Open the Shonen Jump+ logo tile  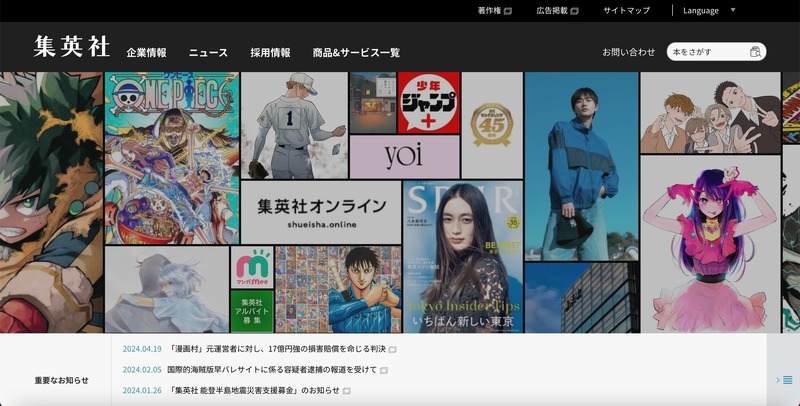(428, 102)
